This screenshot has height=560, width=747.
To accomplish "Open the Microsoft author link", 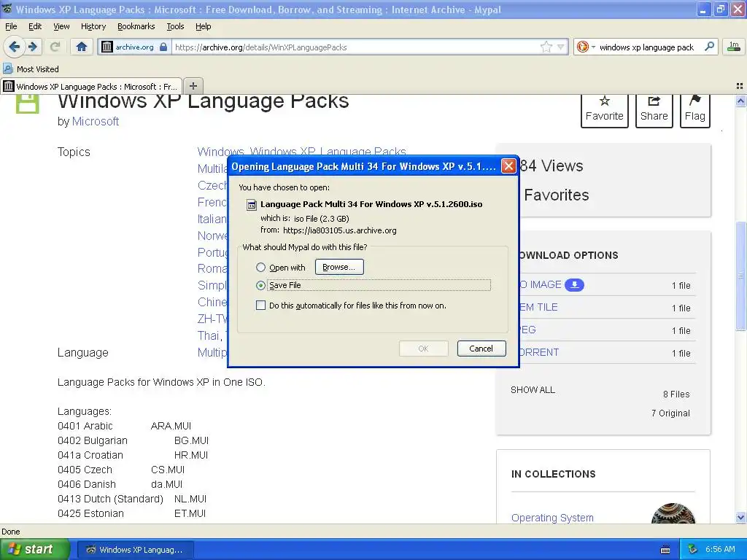I will 96,122.
